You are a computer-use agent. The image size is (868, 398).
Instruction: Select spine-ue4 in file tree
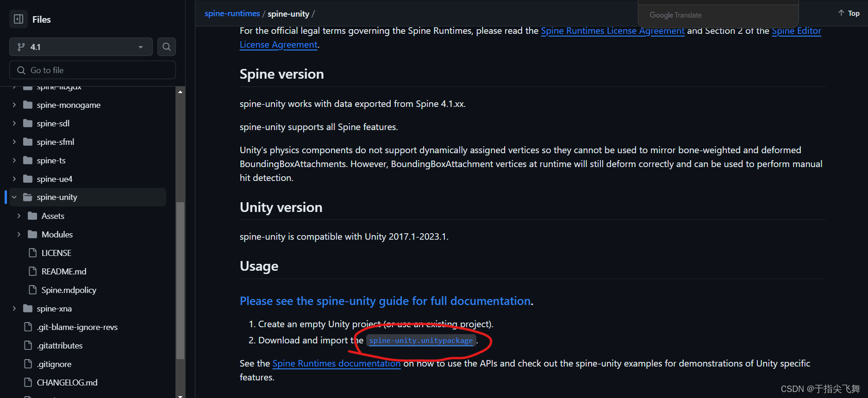coord(55,179)
